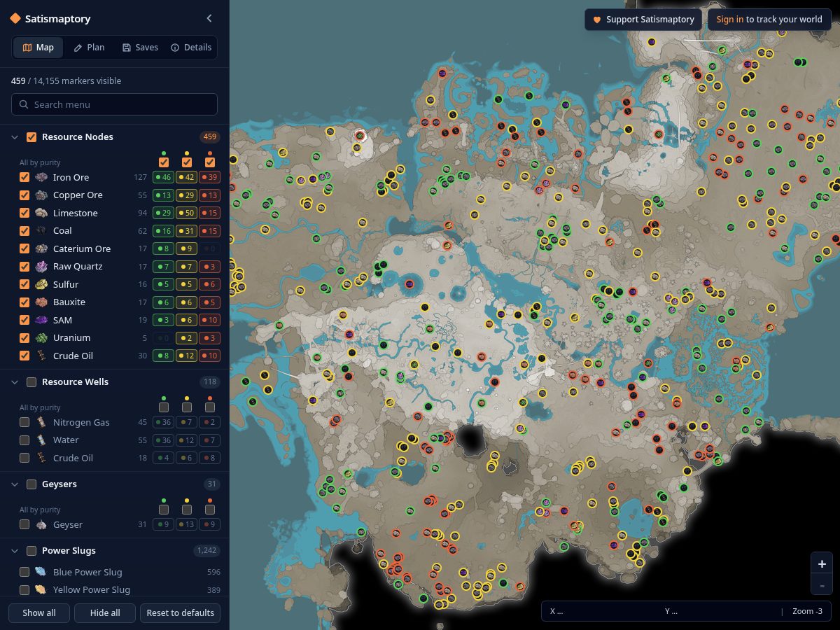The height and width of the screenshot is (630, 840).
Task: Toggle Limestone normal (yellow) purity chip 50
Action: pyautogui.click(x=186, y=213)
